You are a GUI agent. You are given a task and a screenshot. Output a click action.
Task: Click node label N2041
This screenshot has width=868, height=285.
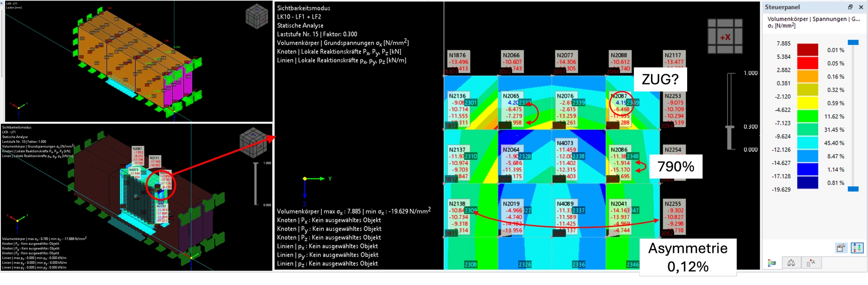click(x=619, y=204)
